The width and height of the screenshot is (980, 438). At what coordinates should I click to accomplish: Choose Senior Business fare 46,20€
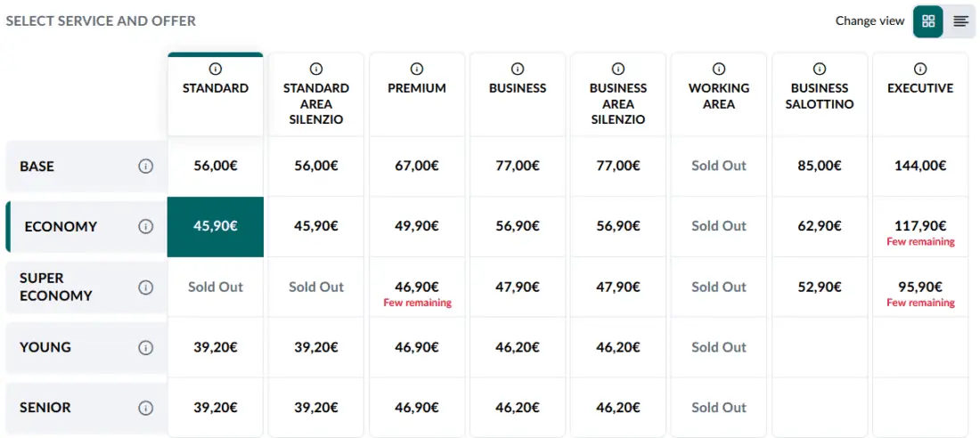tap(518, 408)
